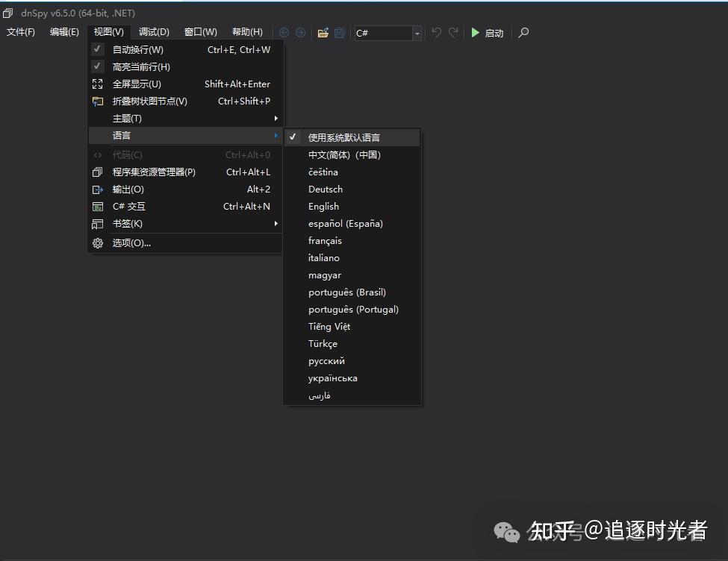The height and width of the screenshot is (561, 728).
Task: Select magyar language
Action: [x=352, y=275]
